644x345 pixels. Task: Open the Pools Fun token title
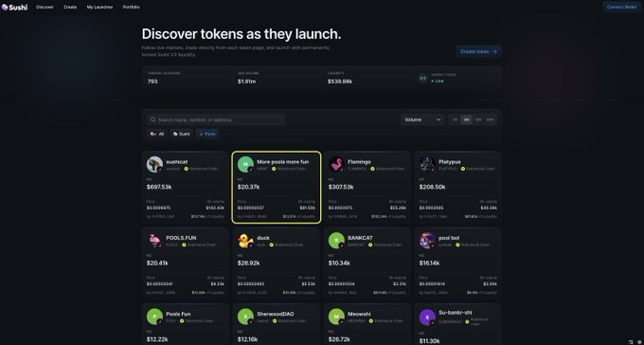click(x=178, y=314)
